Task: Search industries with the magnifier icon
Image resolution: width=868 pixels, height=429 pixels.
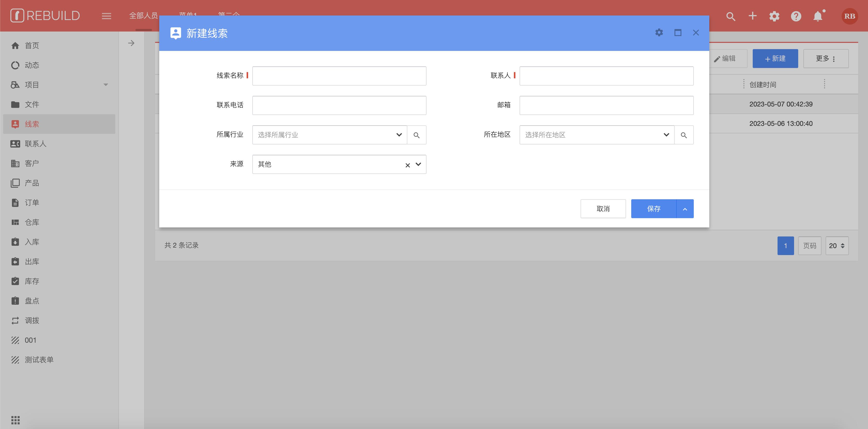Action: click(416, 135)
